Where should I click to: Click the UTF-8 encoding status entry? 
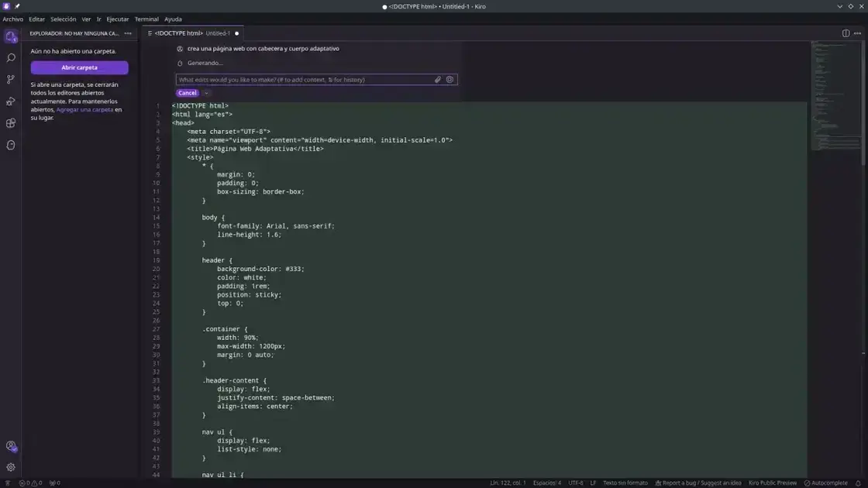(x=575, y=483)
